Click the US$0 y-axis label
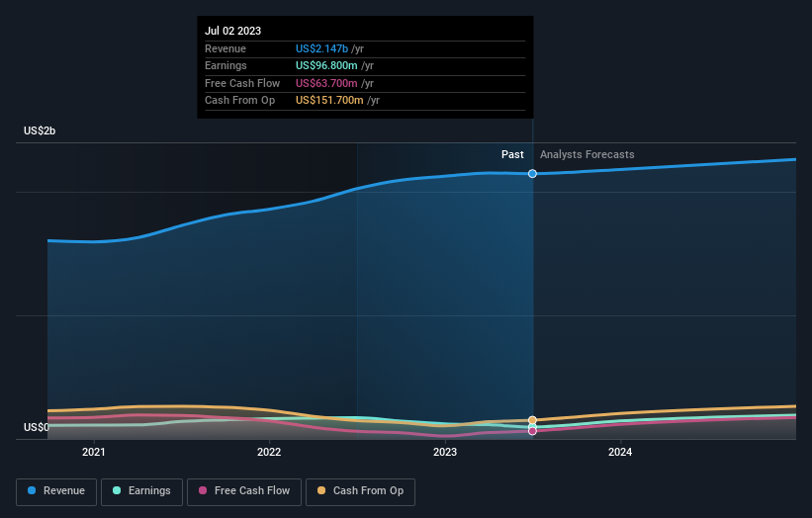This screenshot has height=518, width=812. click(x=37, y=427)
